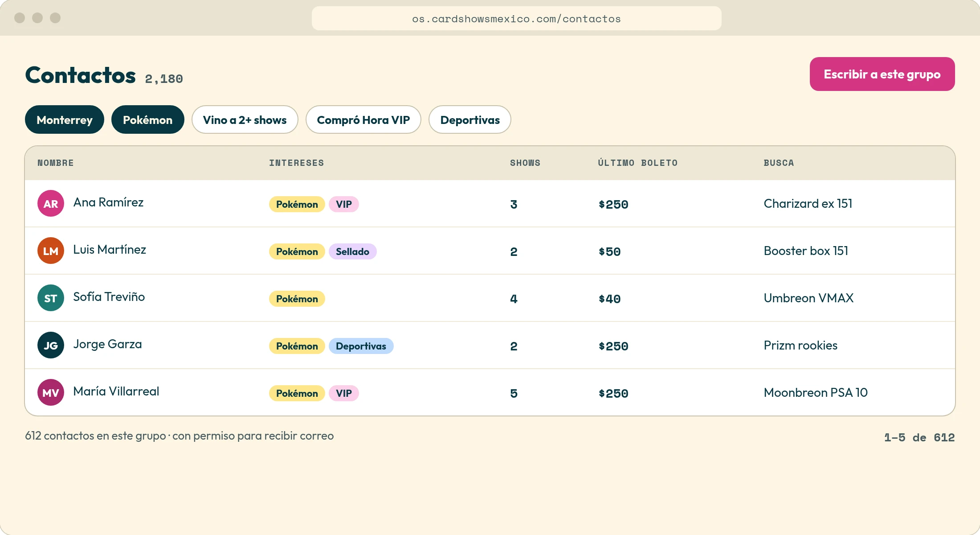Enable the Deportivas filter chip
Image resolution: width=980 pixels, height=535 pixels.
click(470, 119)
